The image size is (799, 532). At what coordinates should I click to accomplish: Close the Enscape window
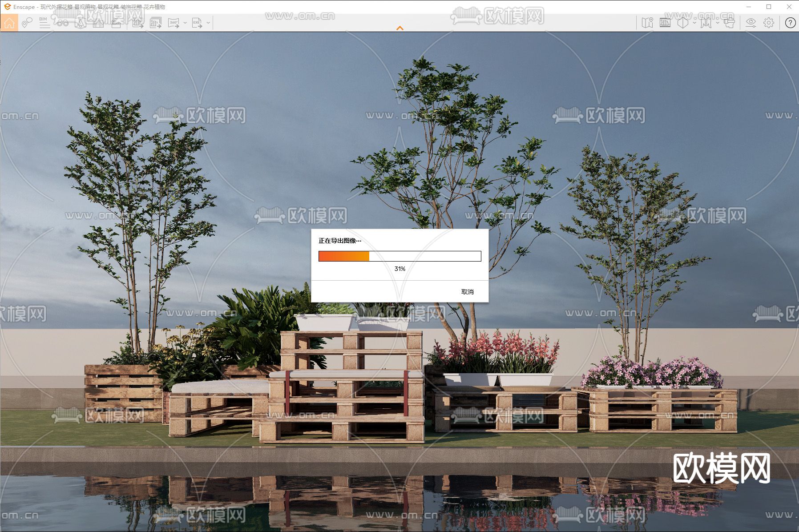point(789,7)
